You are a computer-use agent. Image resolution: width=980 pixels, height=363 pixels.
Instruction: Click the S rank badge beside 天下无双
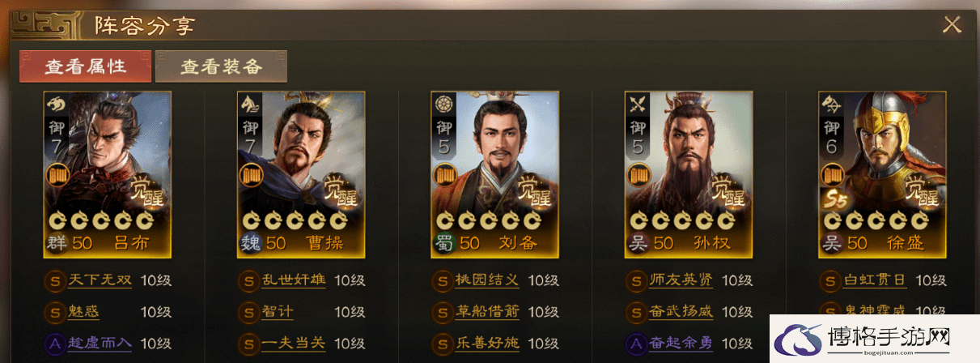pos(55,281)
